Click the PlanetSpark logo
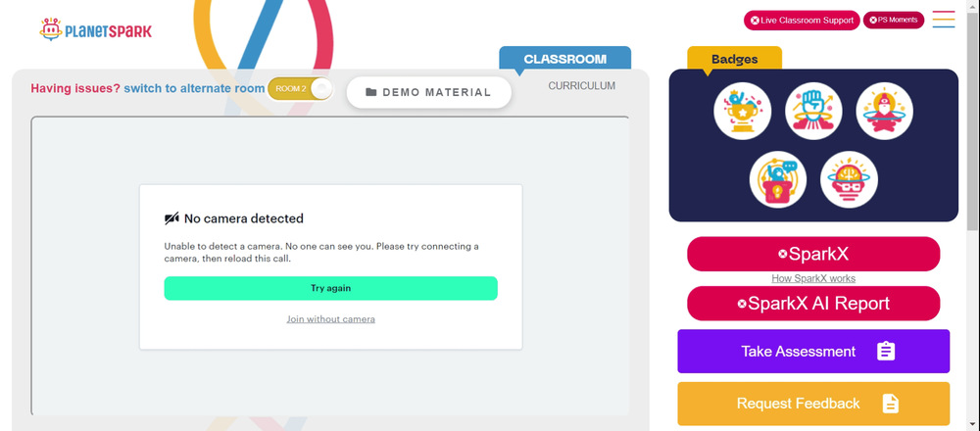980x431 pixels. pos(96,29)
